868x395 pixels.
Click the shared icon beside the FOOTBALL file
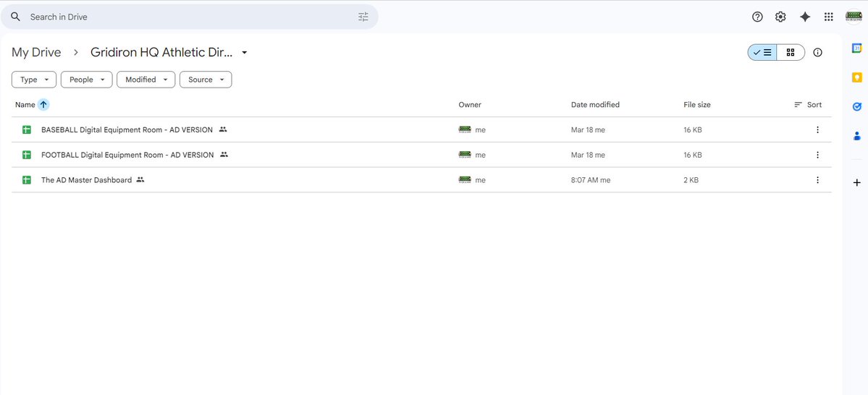point(224,155)
